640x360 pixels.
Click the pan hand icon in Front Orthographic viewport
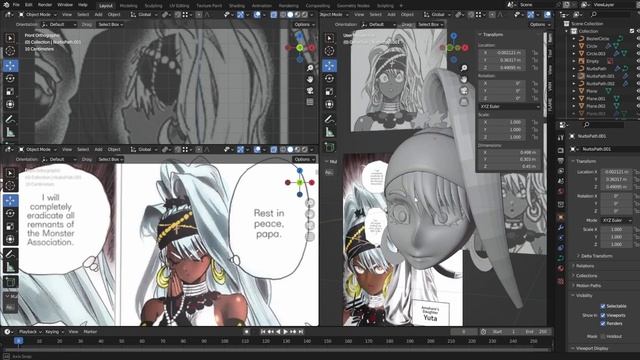tap(310, 79)
